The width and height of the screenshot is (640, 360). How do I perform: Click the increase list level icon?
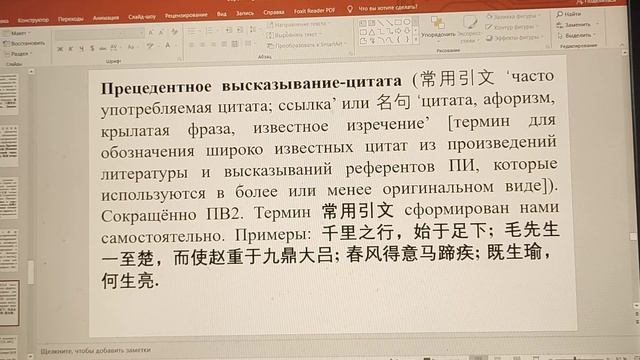tap(240, 30)
